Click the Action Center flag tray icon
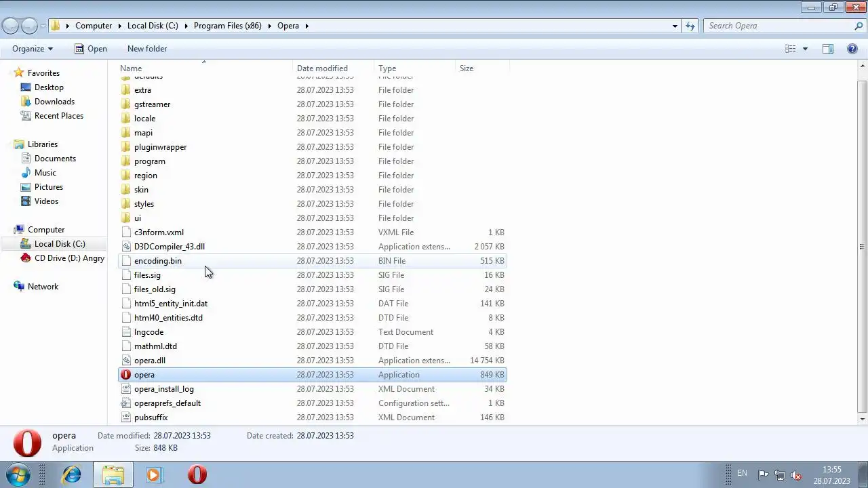 point(763,475)
